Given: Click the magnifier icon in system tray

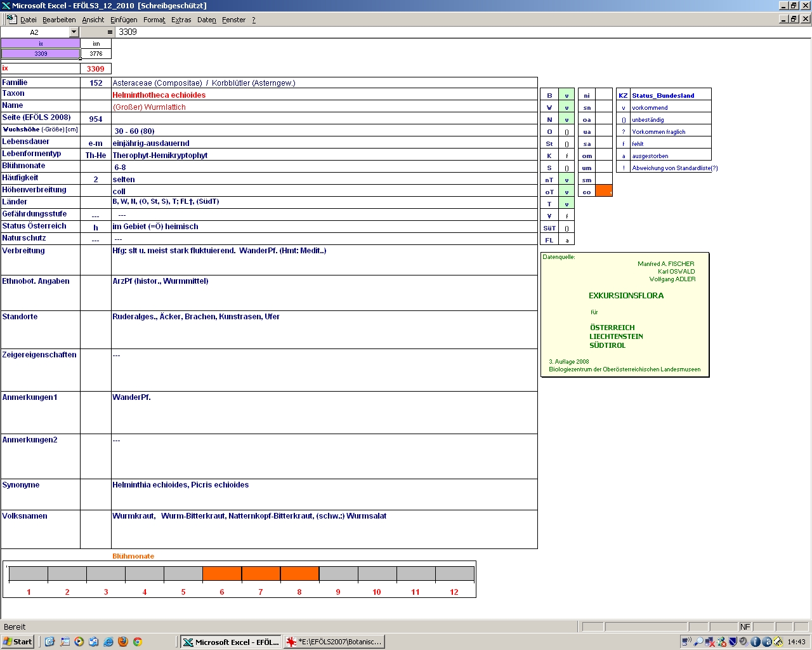Looking at the screenshot, I should tap(698, 642).
